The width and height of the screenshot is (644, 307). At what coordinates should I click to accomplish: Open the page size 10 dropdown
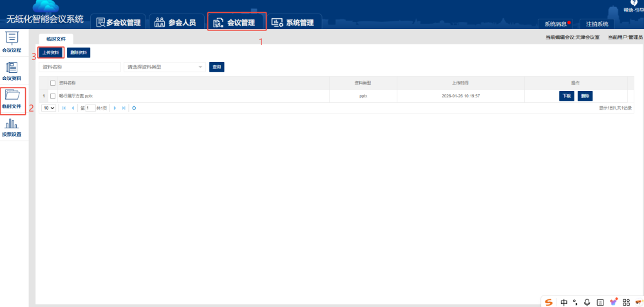(49, 108)
